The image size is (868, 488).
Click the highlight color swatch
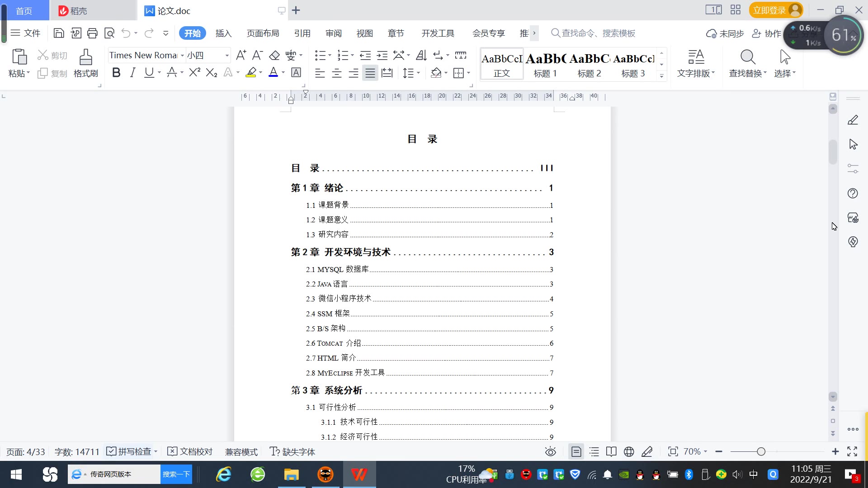(x=251, y=72)
